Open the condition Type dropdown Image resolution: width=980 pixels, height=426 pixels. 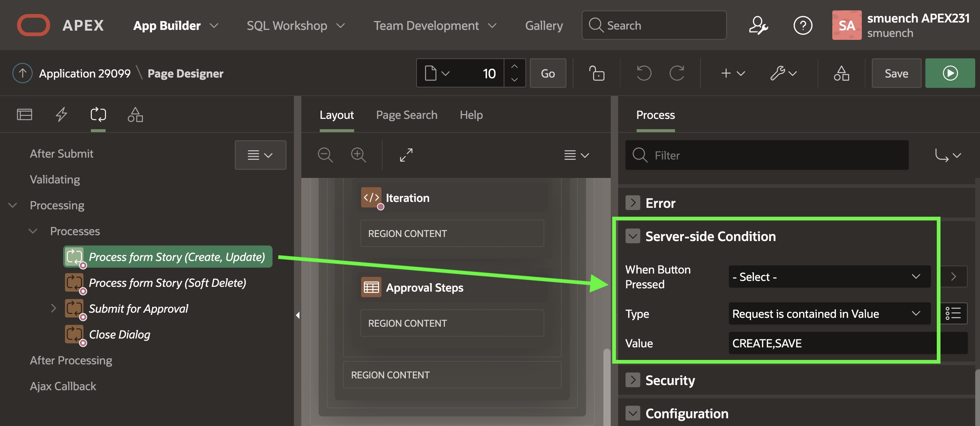pos(829,313)
